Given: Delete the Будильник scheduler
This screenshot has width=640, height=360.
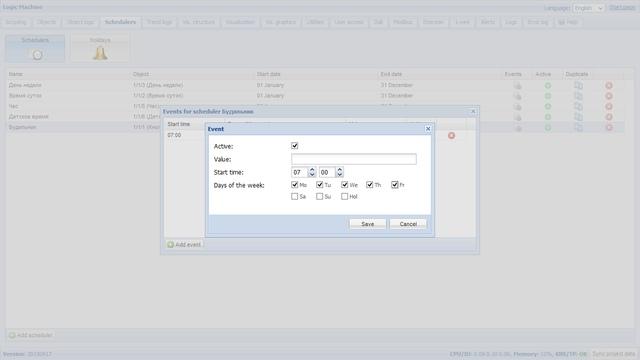Looking at the screenshot, I should 609,128.
